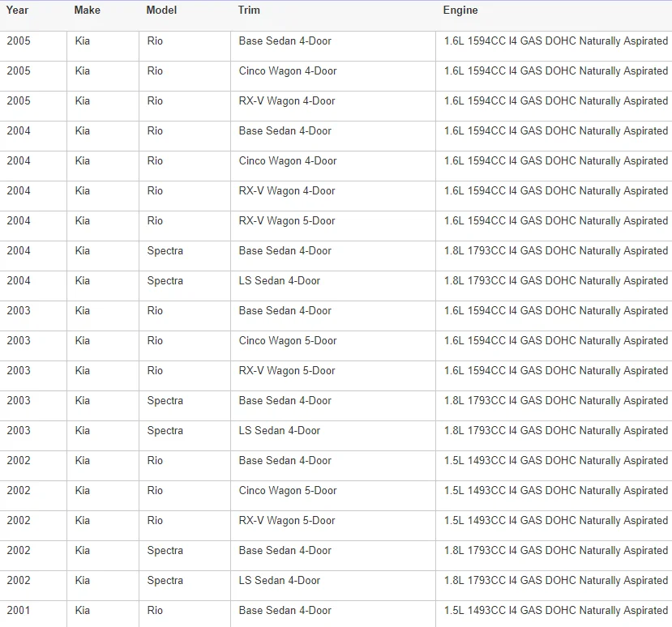Select 2002 Spectra LS Sedan 4-Door trim cell
Screen dimensions: 672x627
[x=333, y=586]
